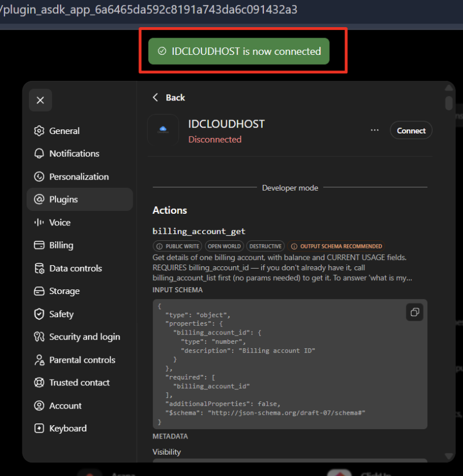Open Data controls database icon
Viewport: 463px width, 476px height.
[x=39, y=269]
